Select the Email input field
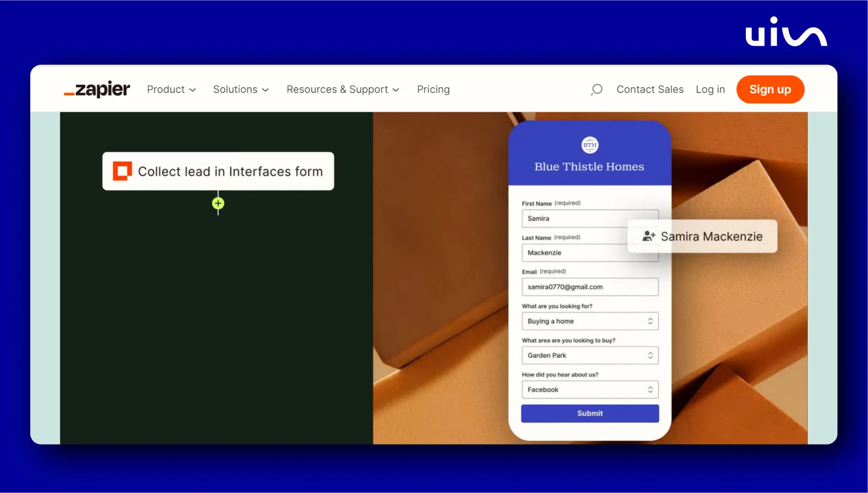This screenshot has width=868, height=493. [x=590, y=287]
